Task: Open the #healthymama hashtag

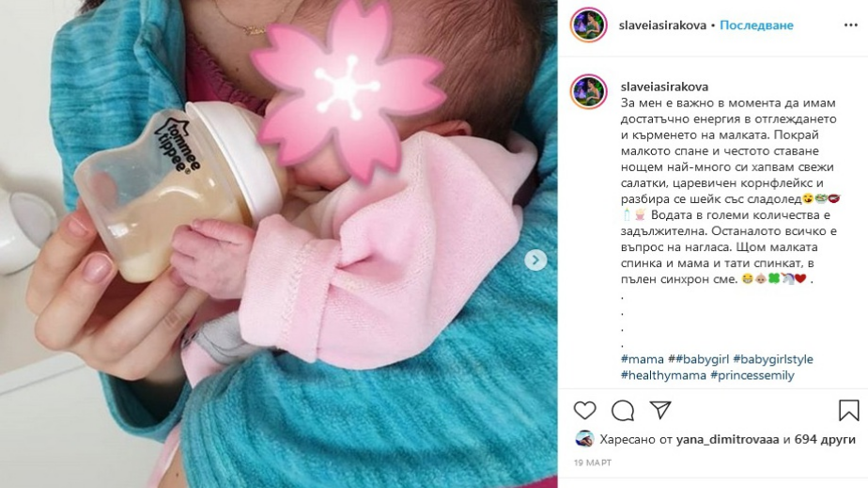Action: tap(663, 375)
